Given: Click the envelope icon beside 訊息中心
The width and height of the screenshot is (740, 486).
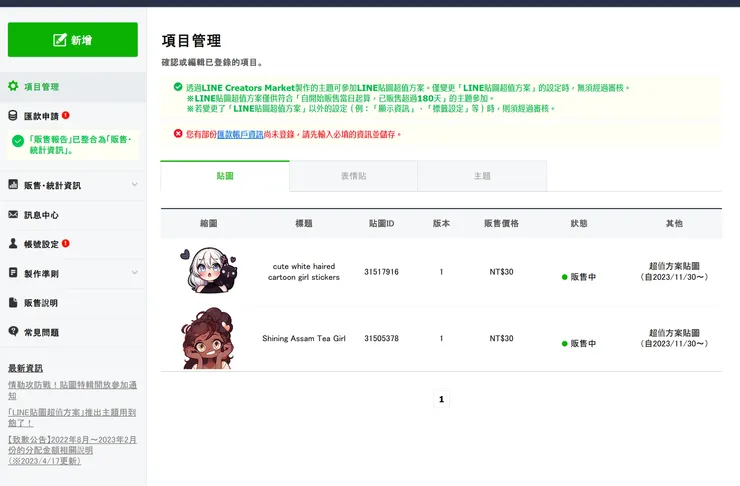Looking at the screenshot, I should tap(13, 214).
